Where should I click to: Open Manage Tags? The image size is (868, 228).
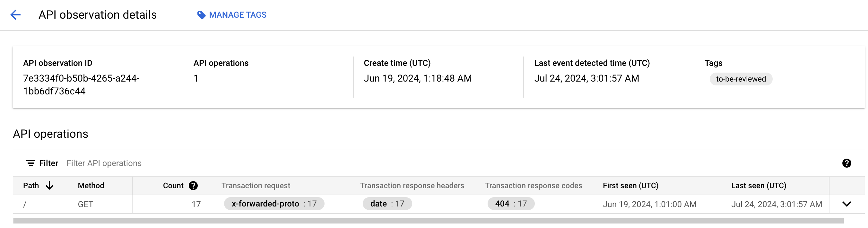coord(237,14)
